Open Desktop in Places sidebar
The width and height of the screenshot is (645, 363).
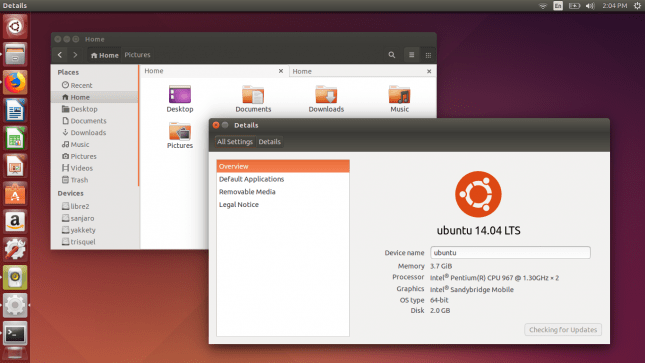[95, 109]
